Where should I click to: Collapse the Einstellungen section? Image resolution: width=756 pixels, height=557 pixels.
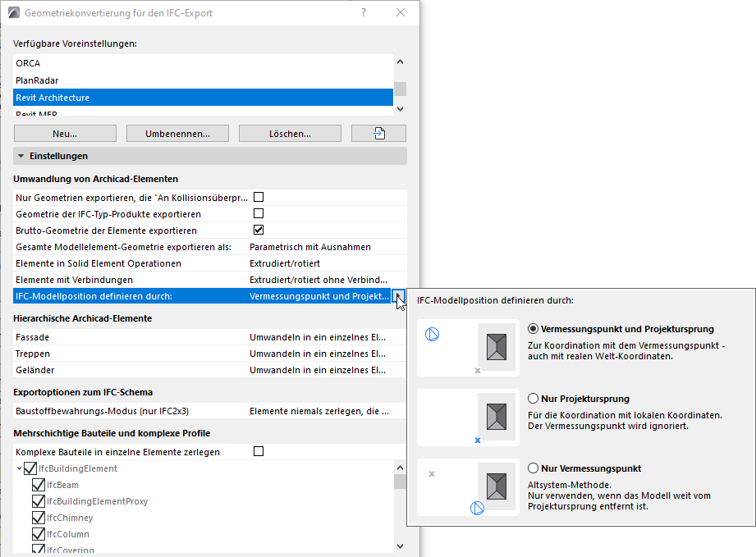click(x=21, y=156)
